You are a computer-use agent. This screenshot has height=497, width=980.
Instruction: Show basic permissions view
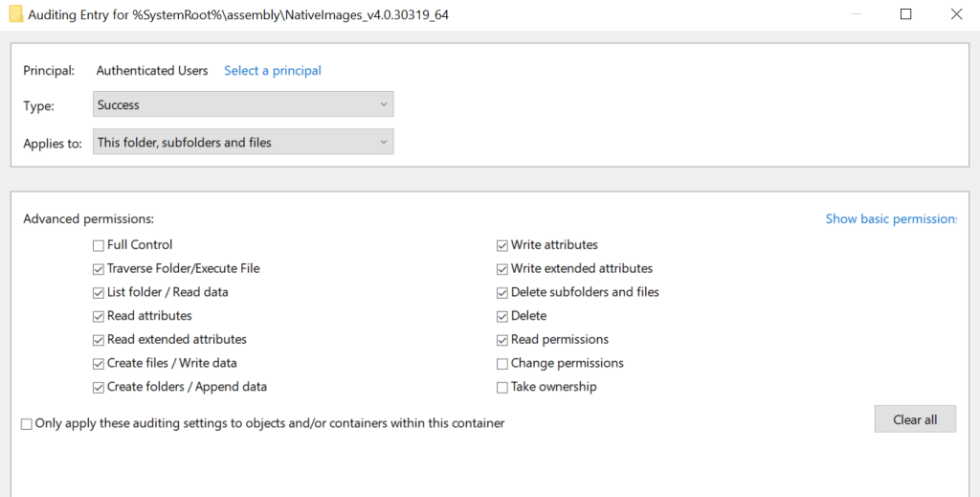(891, 219)
